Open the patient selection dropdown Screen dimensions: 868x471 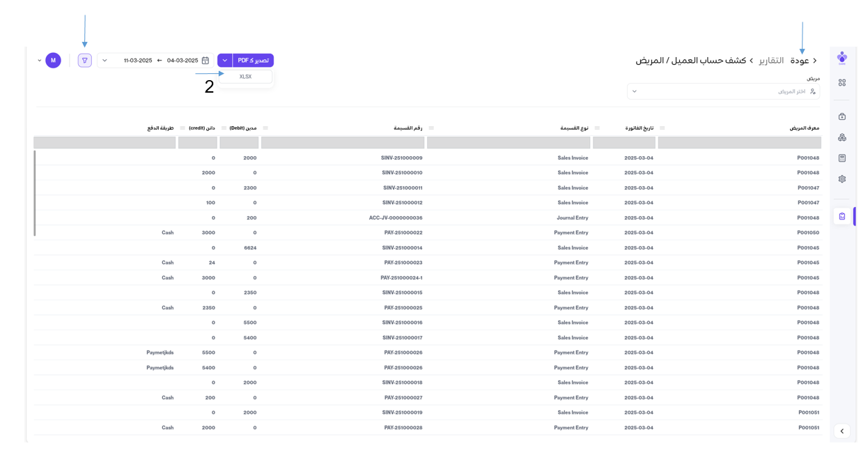click(x=723, y=91)
